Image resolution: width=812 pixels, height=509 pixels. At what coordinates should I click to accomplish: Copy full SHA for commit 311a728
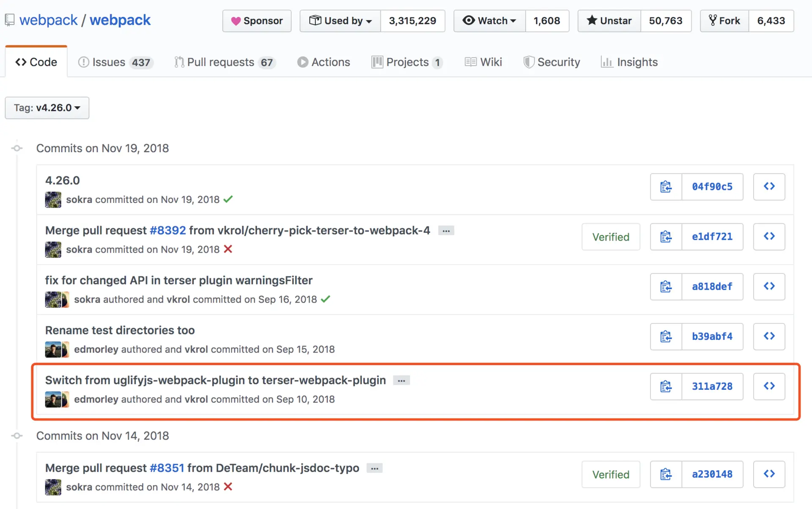coord(666,386)
